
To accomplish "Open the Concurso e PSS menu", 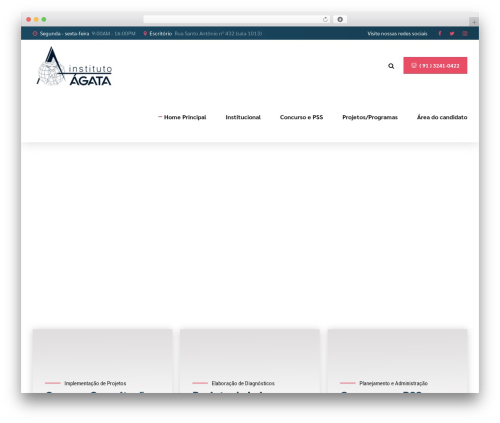I will (301, 117).
